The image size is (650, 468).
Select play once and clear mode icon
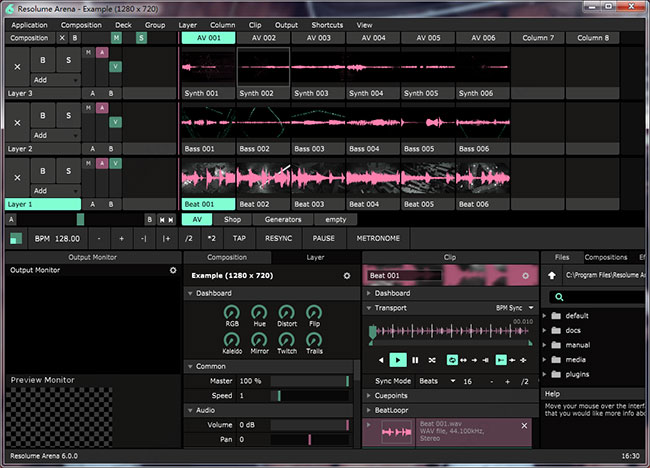click(x=474, y=360)
